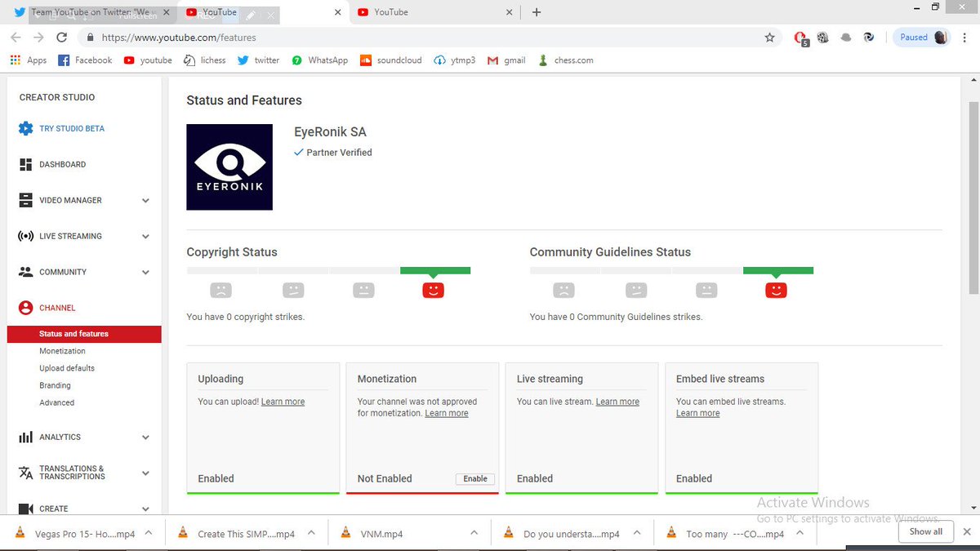This screenshot has width=980, height=551.
Task: Open the Analytics bar chart icon
Action: [25, 437]
